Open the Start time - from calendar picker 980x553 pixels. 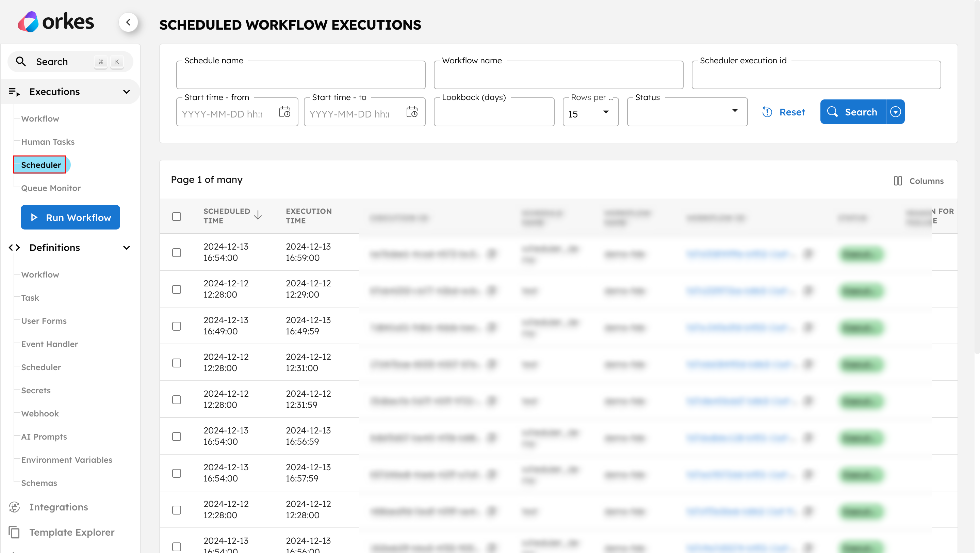click(x=284, y=112)
